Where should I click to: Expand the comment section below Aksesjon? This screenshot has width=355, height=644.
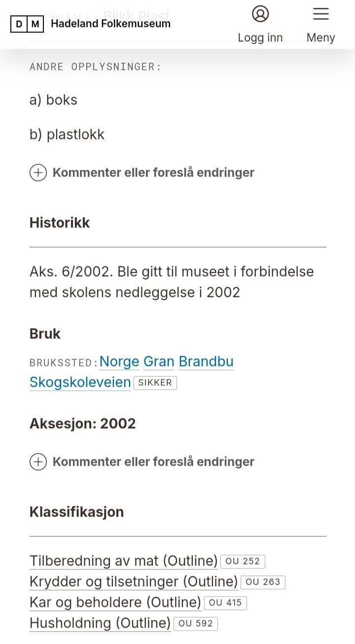point(38,462)
